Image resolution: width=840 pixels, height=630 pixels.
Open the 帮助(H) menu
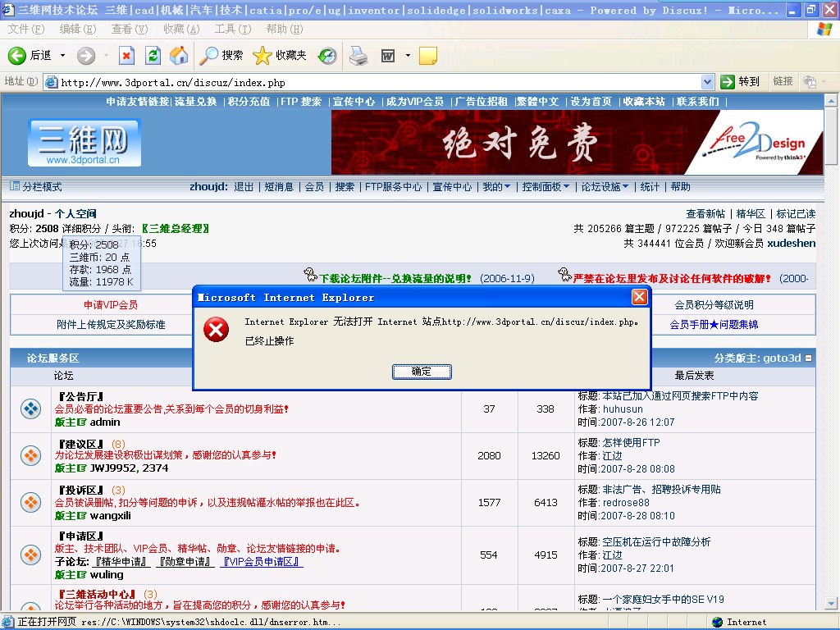point(285,29)
